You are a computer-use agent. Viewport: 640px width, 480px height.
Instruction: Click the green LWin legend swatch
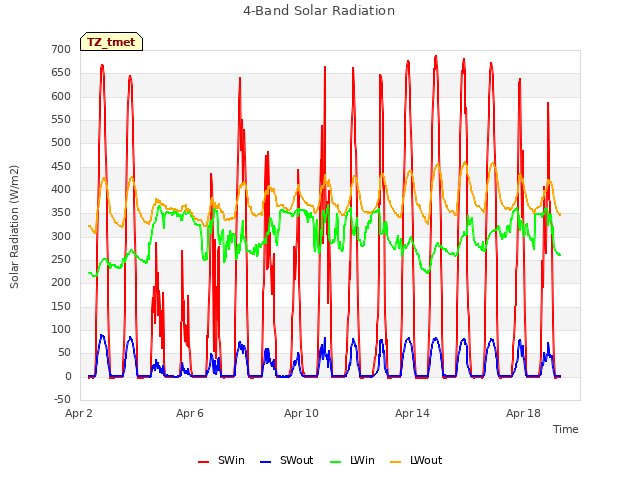tap(336, 462)
